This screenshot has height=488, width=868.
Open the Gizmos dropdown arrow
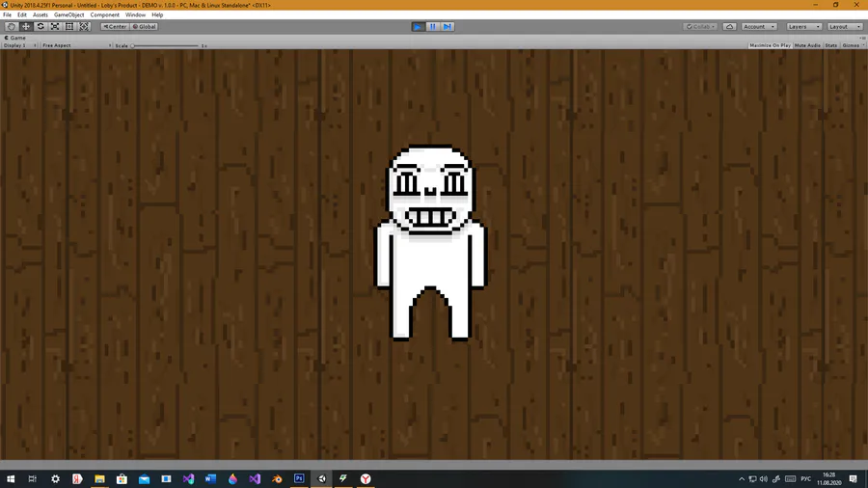click(863, 45)
